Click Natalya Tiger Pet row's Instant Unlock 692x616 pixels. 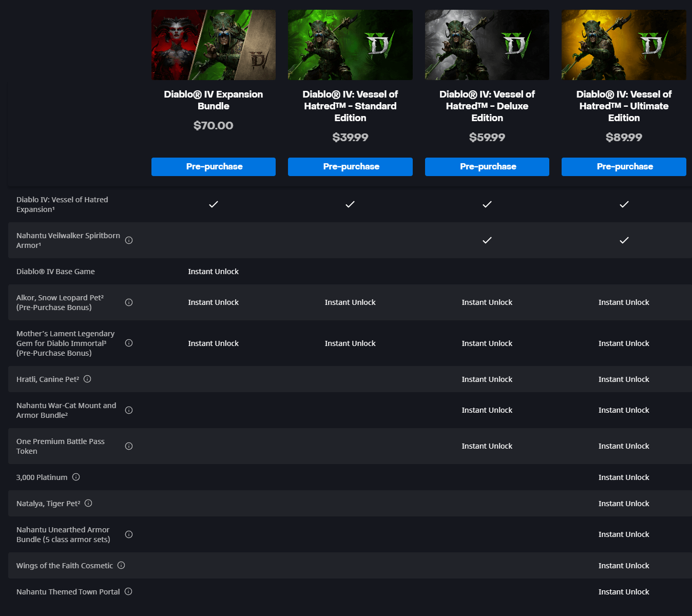point(624,504)
